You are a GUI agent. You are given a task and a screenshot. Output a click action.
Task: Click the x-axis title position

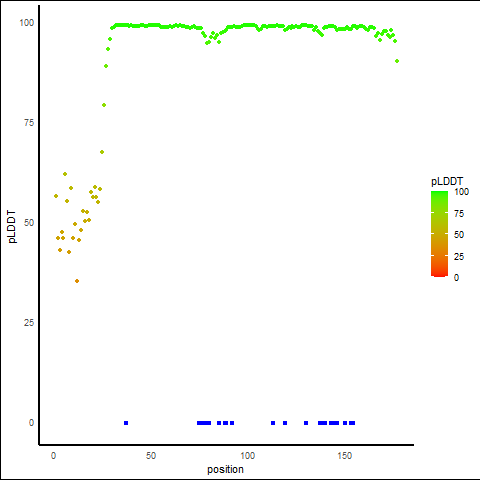point(225,469)
